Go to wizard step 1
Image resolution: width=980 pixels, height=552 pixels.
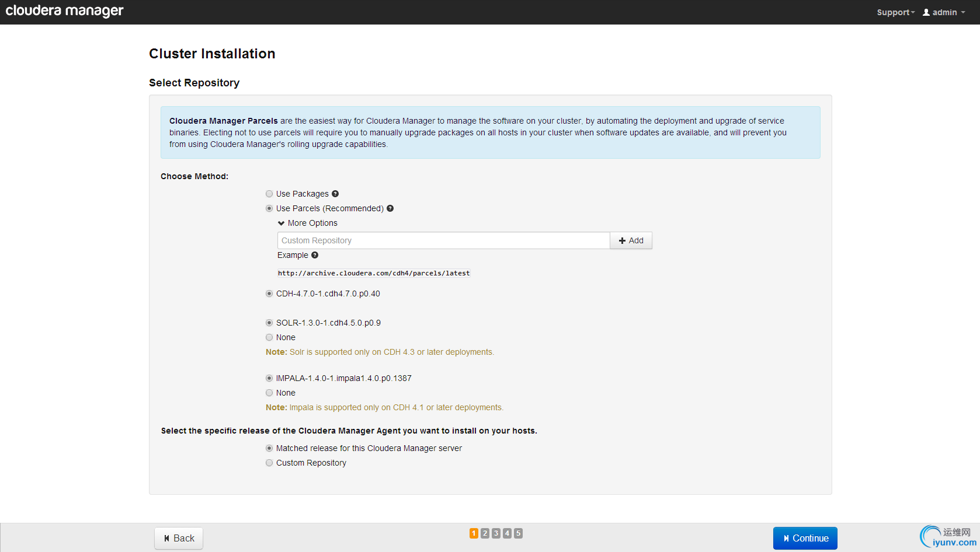click(474, 533)
